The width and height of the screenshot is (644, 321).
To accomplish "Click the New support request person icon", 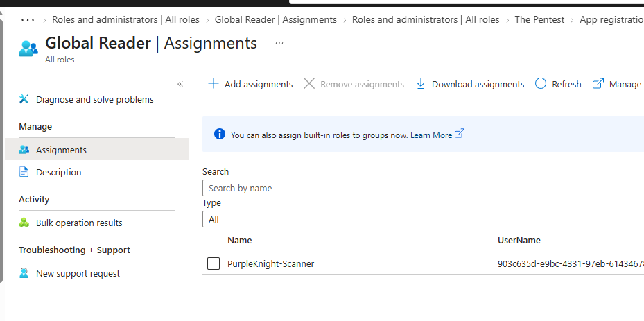I will coord(24,273).
